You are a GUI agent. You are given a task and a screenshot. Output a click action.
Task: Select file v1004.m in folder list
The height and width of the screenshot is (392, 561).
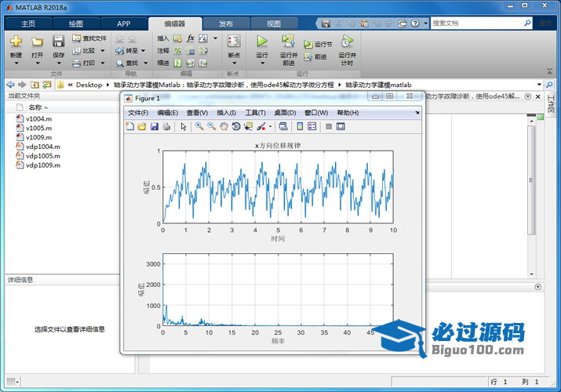click(38, 118)
